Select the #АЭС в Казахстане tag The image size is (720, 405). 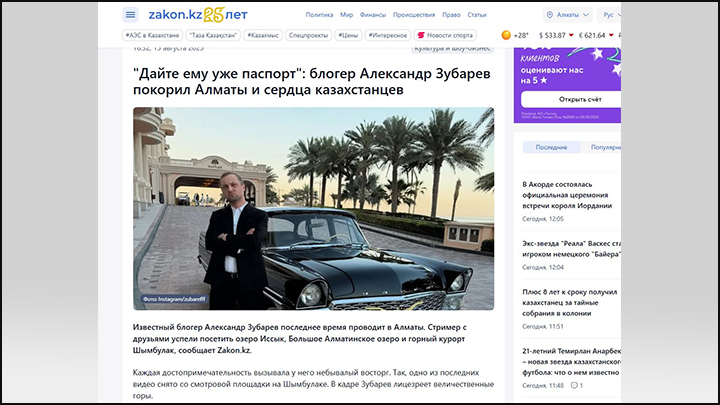tap(152, 35)
